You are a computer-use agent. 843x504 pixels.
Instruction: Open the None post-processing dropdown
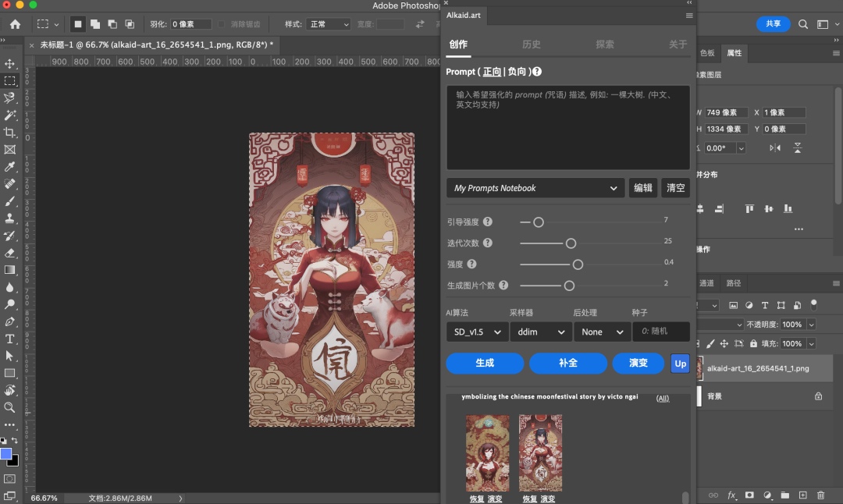[602, 332]
